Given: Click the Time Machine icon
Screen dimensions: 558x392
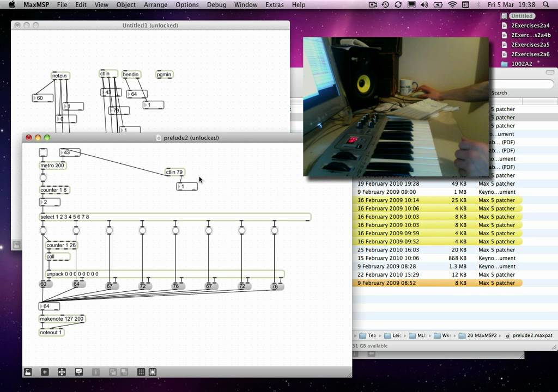Looking at the screenshot, I should click(x=385, y=4).
